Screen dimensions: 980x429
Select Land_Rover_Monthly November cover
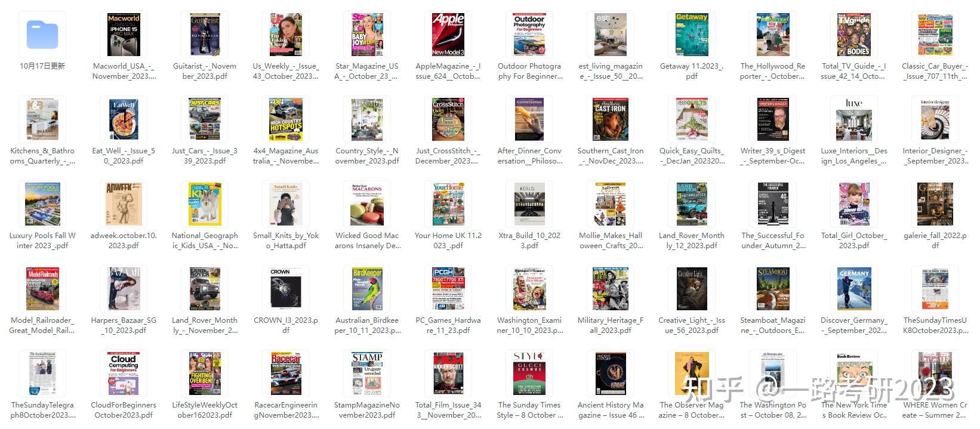[x=205, y=289]
